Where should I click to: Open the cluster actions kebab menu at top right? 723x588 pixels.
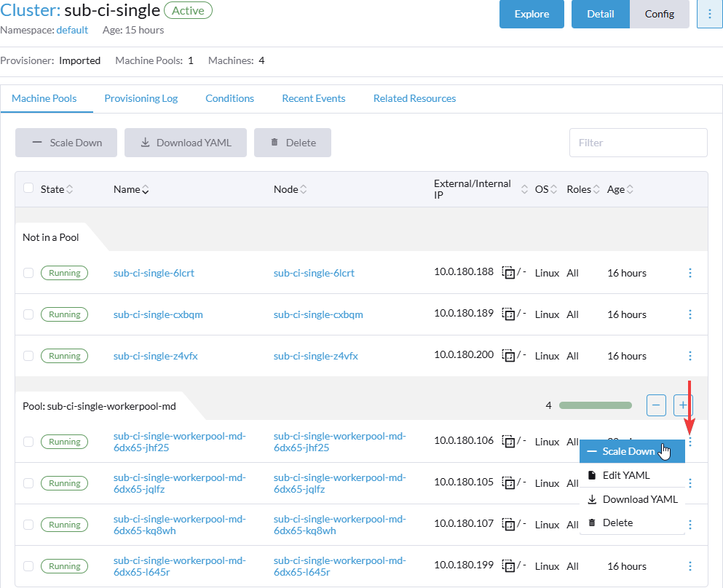(709, 14)
